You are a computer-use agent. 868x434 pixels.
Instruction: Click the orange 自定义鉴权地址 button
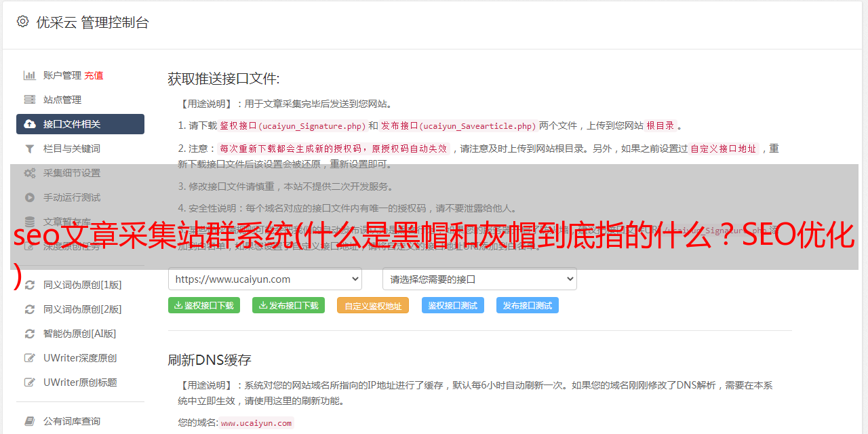[373, 305]
